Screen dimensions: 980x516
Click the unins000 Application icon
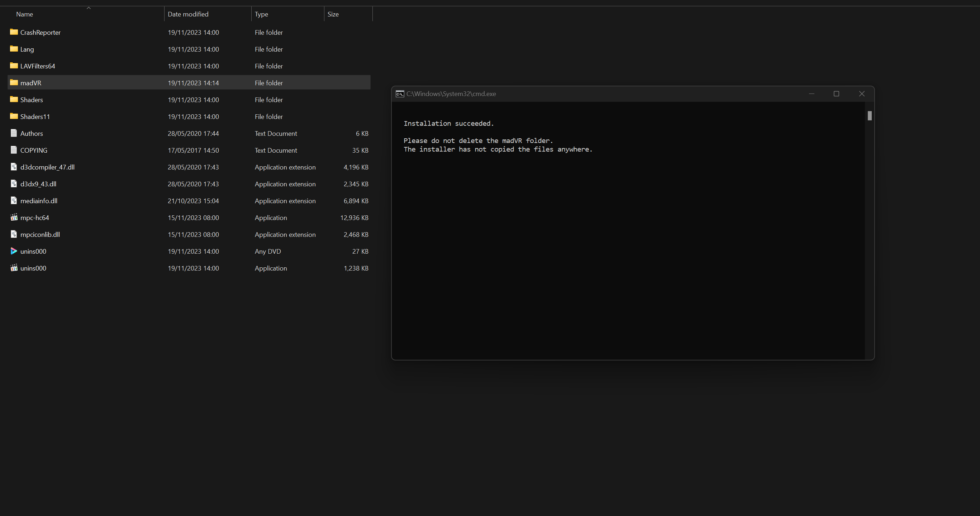[14, 268]
